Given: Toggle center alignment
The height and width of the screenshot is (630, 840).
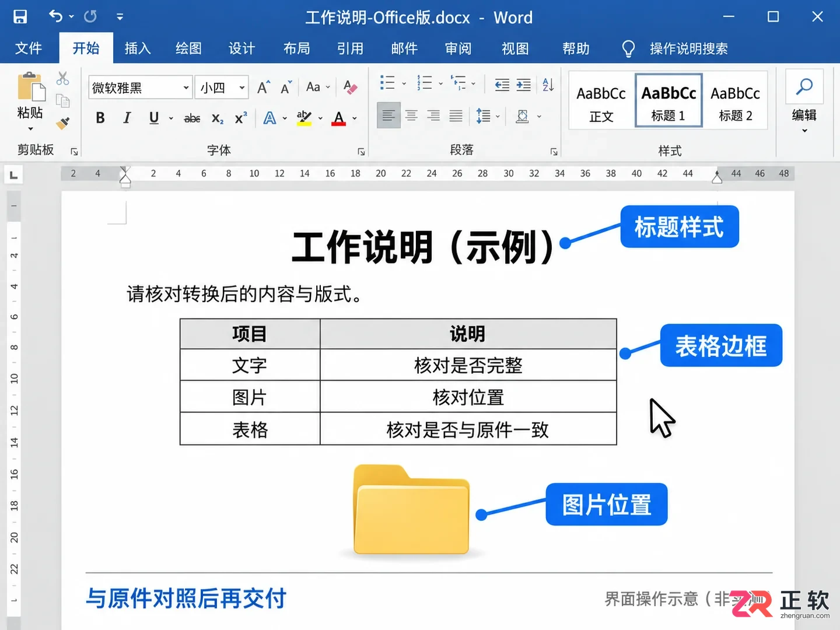Looking at the screenshot, I should click(x=411, y=116).
